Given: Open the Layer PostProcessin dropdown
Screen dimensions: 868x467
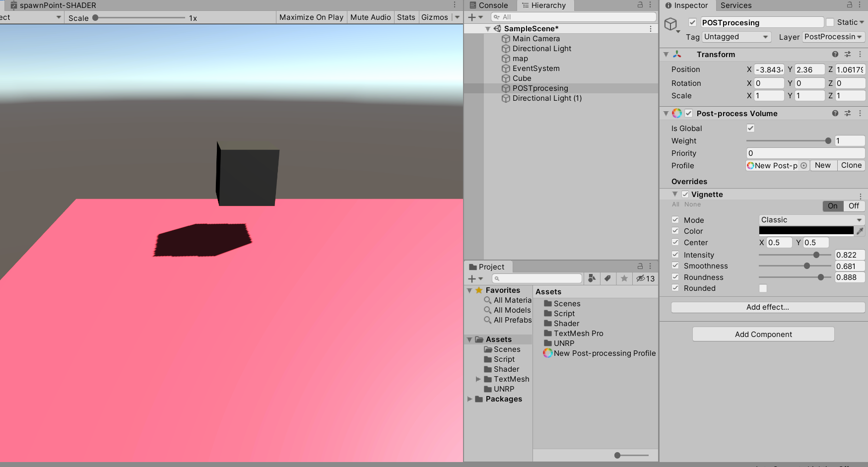Looking at the screenshot, I should tap(833, 37).
